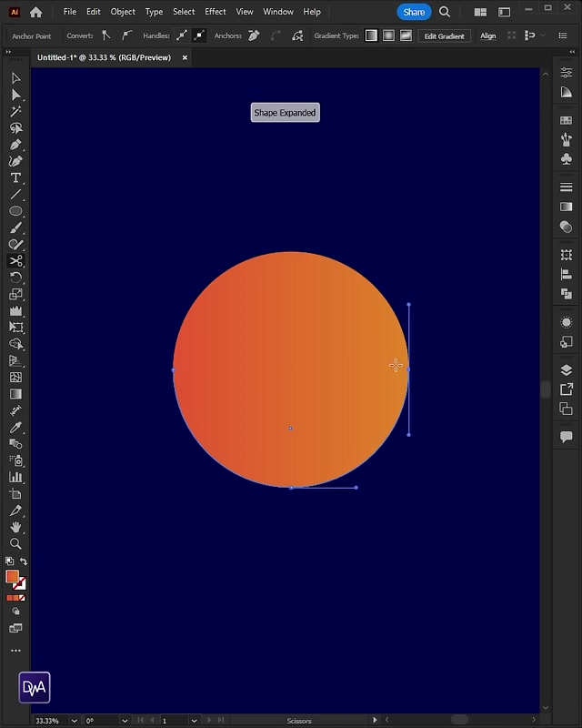582x728 pixels.
Task: Activate the Eyedropper tool
Action: [15, 427]
